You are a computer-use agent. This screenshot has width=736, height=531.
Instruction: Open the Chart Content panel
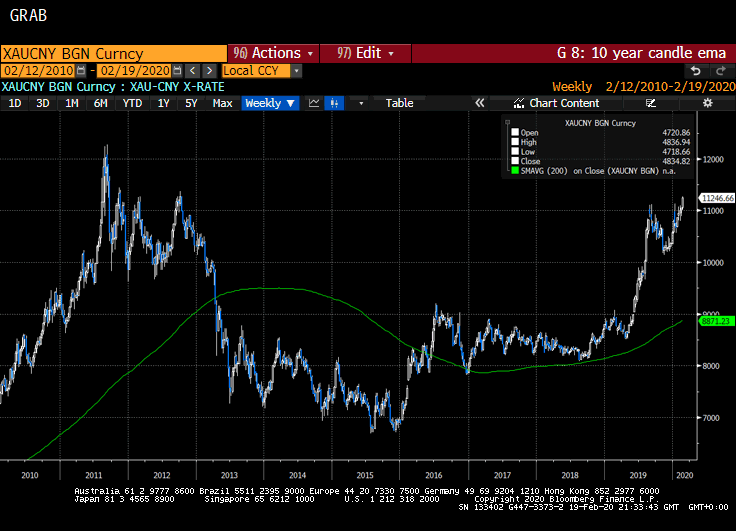[x=557, y=103]
